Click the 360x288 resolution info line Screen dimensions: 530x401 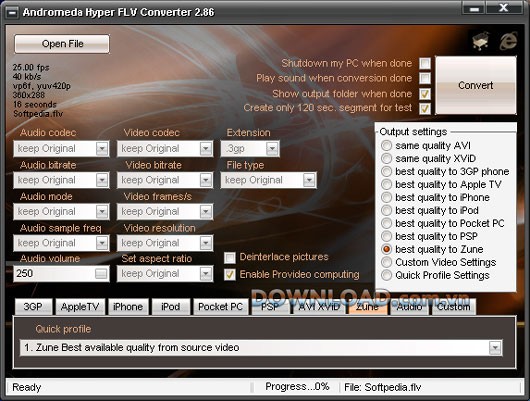(29, 95)
